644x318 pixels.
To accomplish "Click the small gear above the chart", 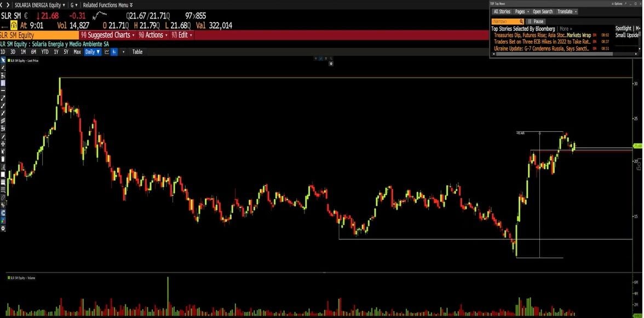I will pyautogui.click(x=331, y=63).
